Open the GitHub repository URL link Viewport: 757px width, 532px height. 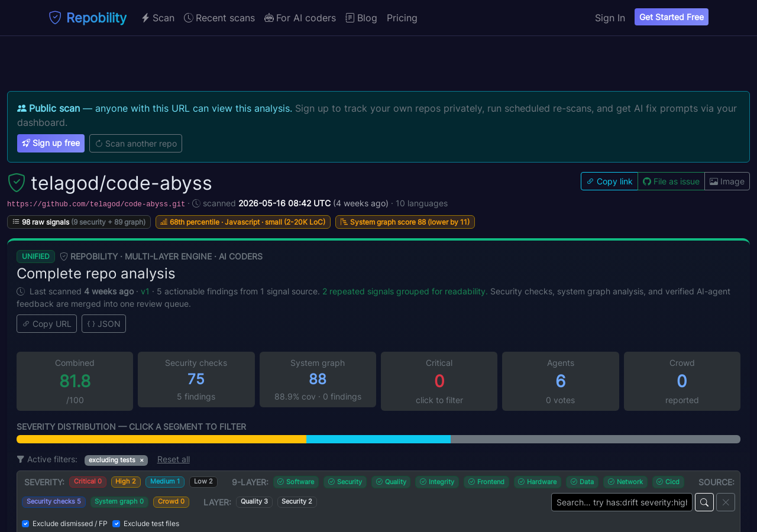96,204
